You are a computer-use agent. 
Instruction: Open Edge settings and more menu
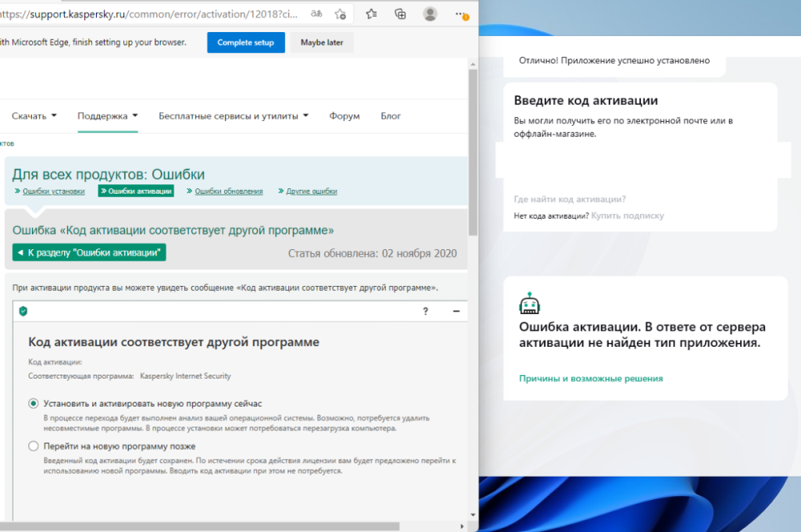coord(461,14)
